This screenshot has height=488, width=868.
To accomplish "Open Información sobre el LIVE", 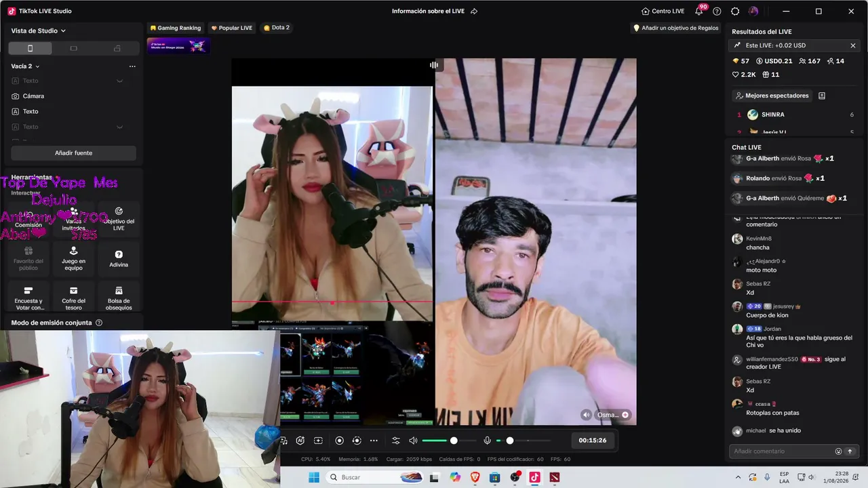I will pos(429,11).
